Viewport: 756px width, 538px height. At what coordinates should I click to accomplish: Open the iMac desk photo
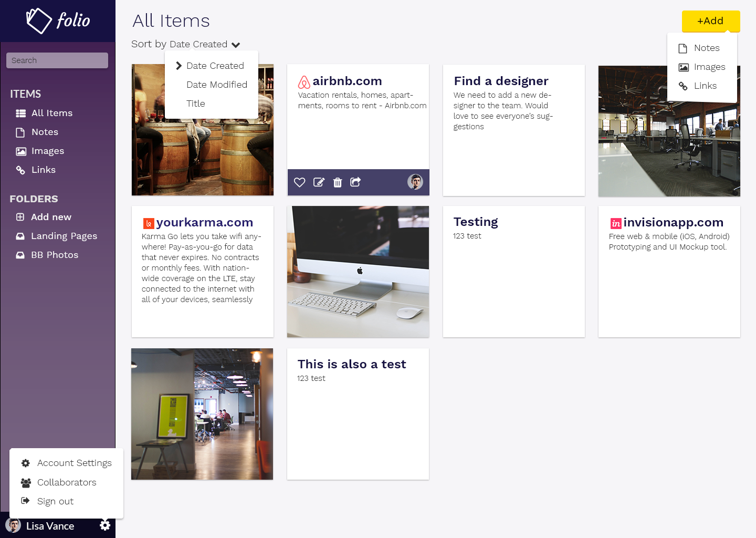[x=358, y=272]
